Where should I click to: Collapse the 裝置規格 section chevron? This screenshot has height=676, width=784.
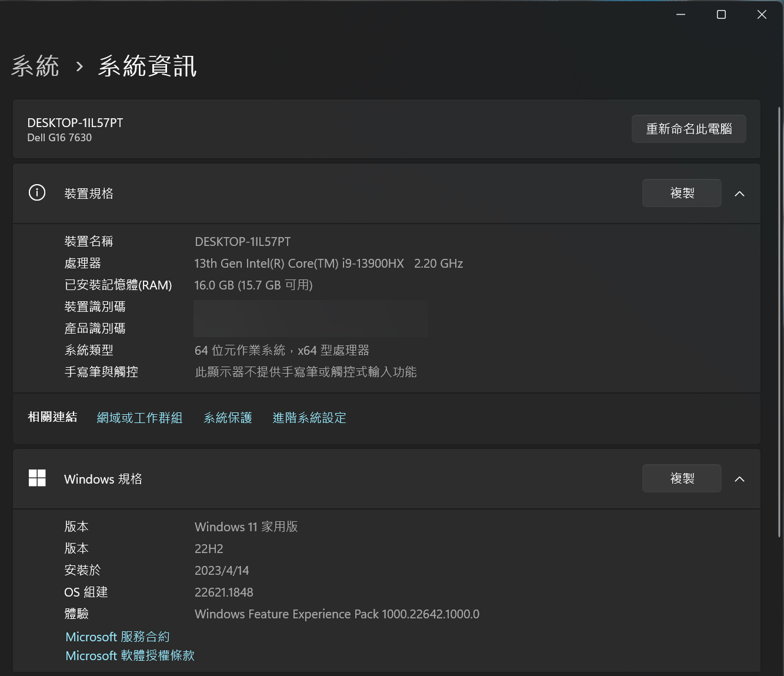(739, 194)
